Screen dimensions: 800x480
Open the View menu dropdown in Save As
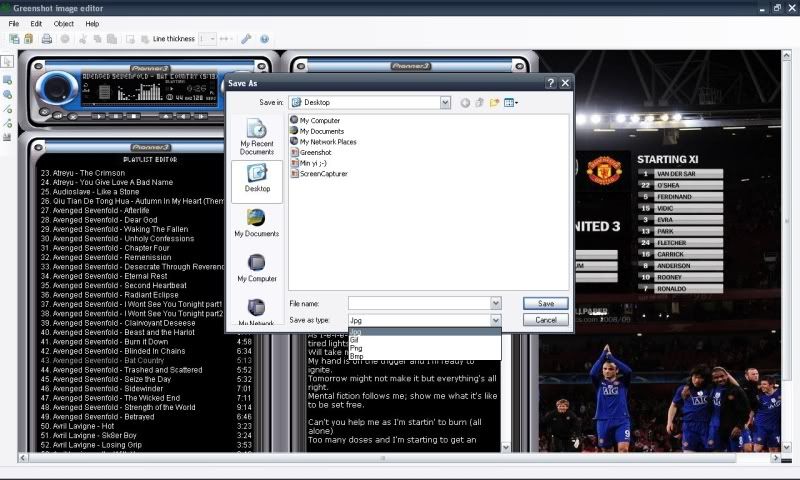click(511, 103)
